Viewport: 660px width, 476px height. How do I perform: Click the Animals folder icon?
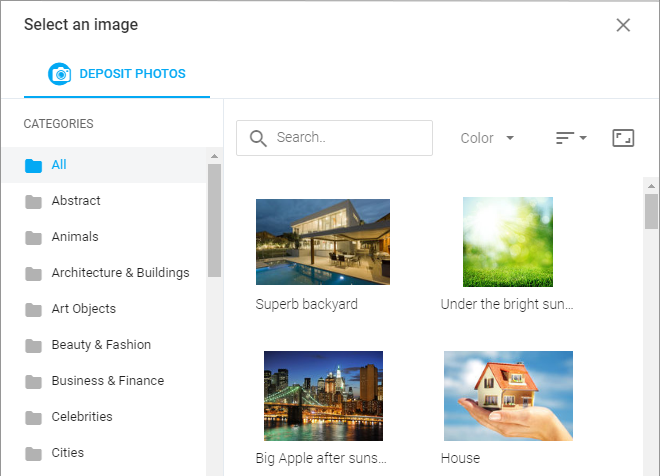[x=33, y=237]
